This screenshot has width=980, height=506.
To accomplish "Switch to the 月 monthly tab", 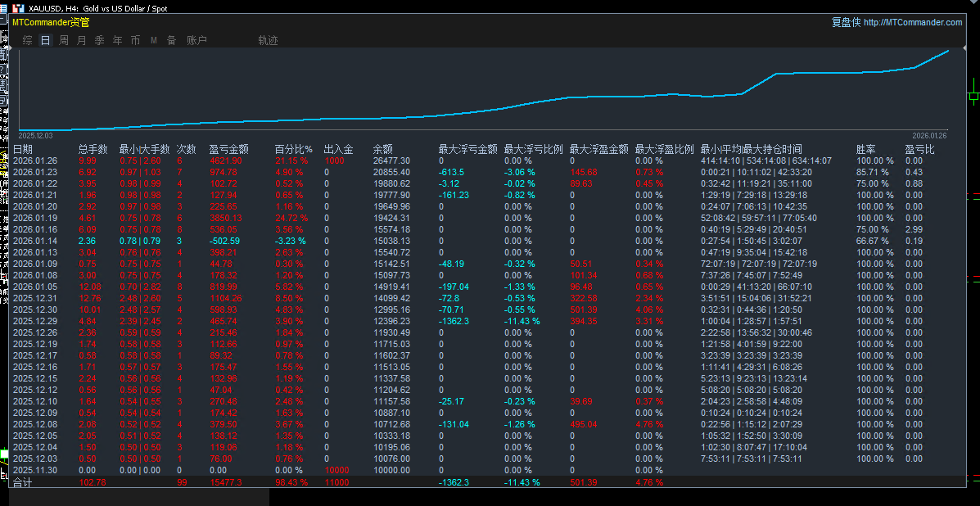I will [x=81, y=41].
